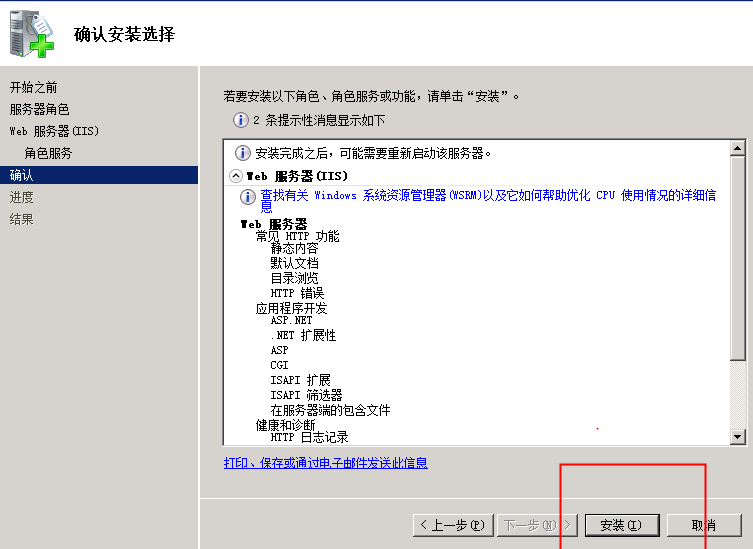The height and width of the screenshot is (549, 753).
Task: Click the info icon beside the restart notice
Action: (242, 153)
